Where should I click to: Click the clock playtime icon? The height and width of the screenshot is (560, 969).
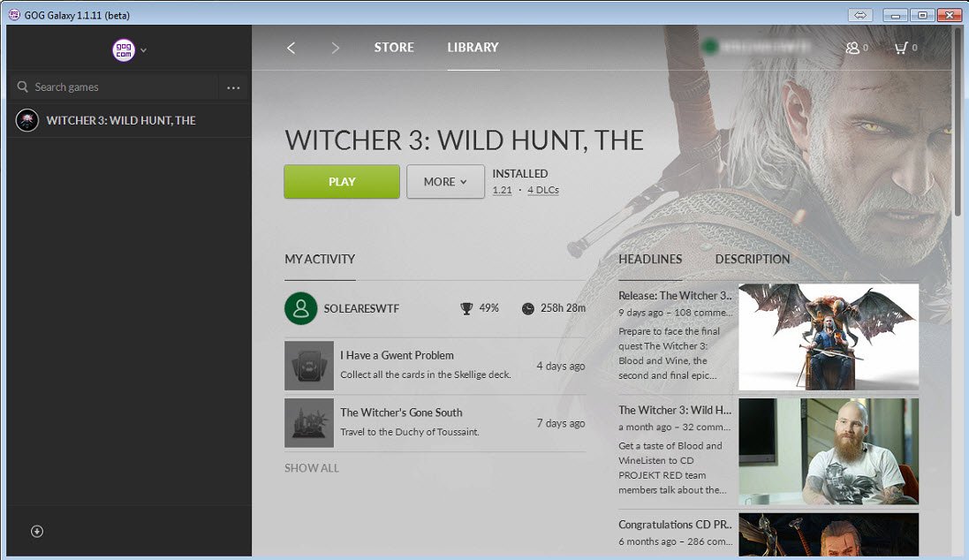tap(527, 308)
